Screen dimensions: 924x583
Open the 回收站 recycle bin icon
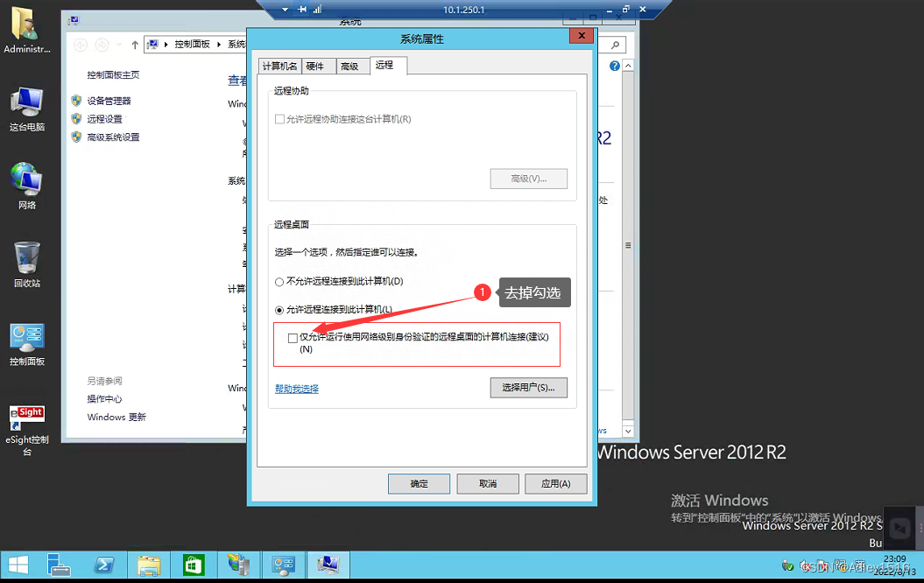coord(26,264)
